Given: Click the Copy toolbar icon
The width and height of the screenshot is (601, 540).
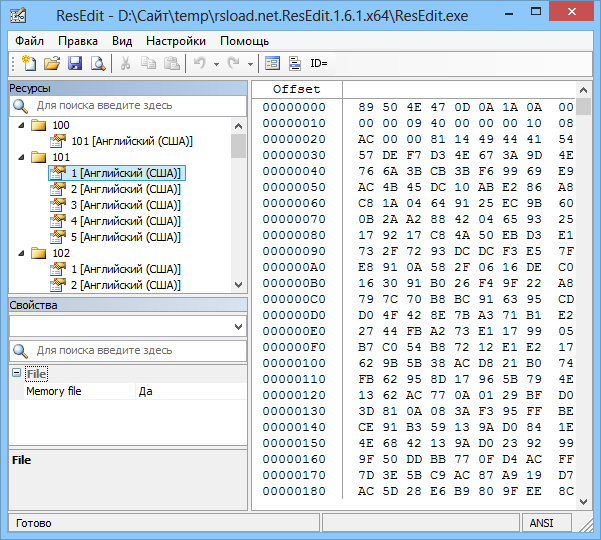Looking at the screenshot, I should 148,63.
